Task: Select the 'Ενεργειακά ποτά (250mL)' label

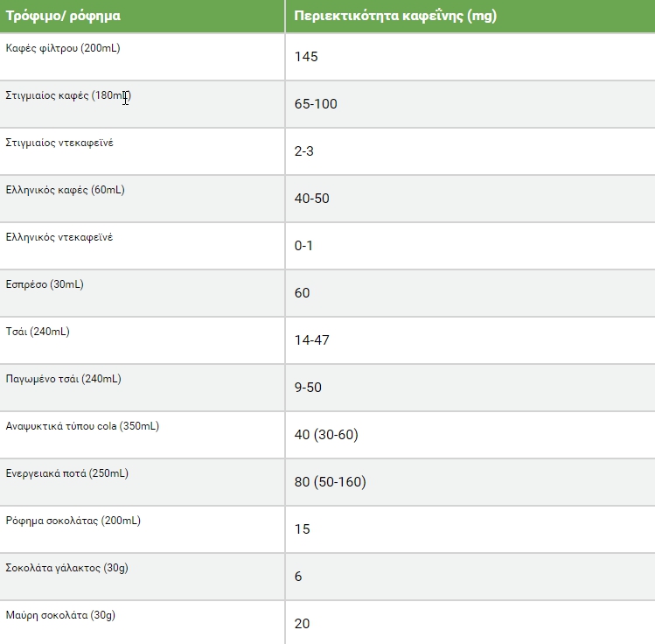Action: coord(66,473)
